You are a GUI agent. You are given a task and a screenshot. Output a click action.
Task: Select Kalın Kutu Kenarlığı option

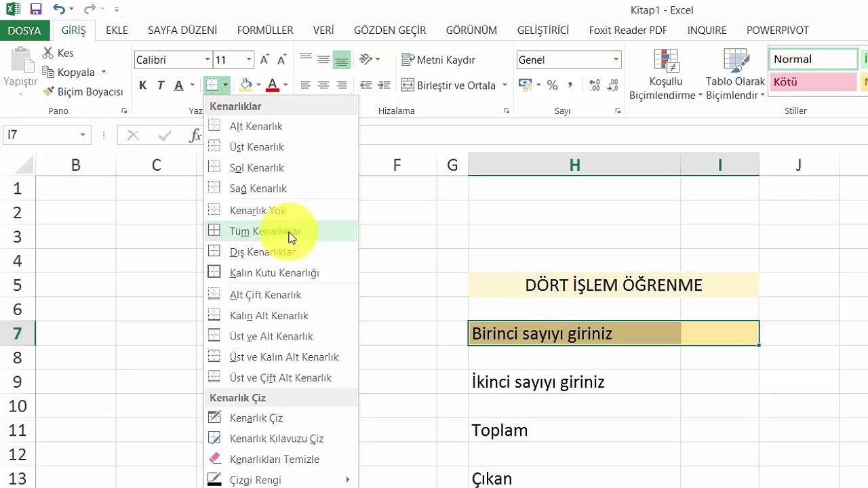(x=281, y=272)
